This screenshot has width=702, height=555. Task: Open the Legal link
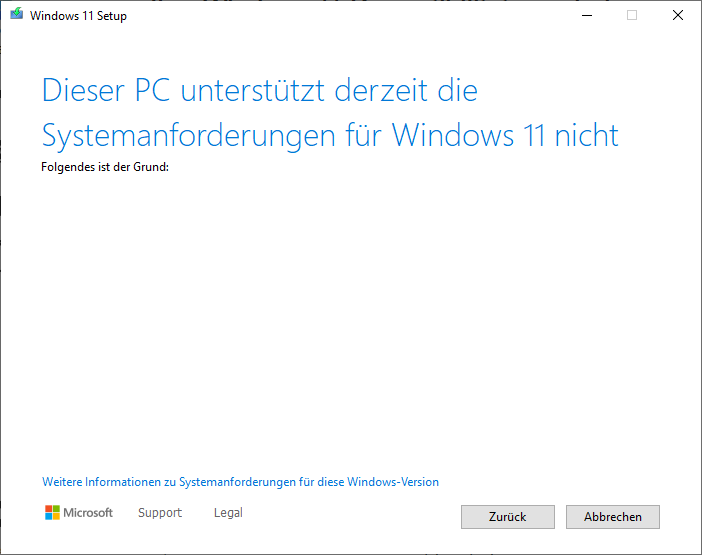click(228, 513)
